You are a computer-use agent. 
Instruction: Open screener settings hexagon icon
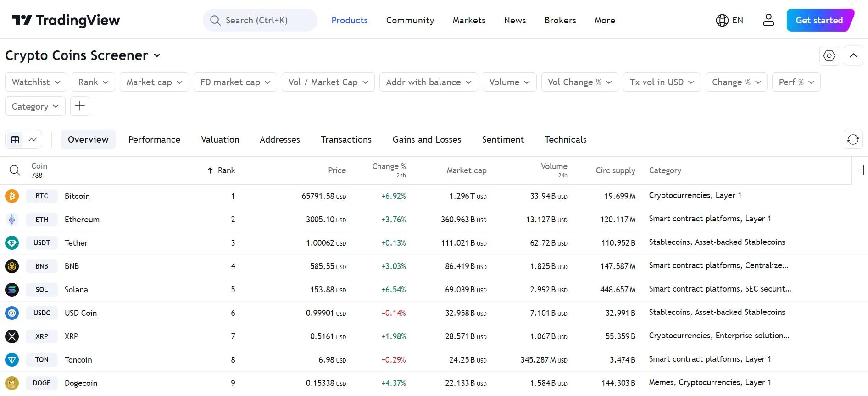pyautogui.click(x=829, y=56)
